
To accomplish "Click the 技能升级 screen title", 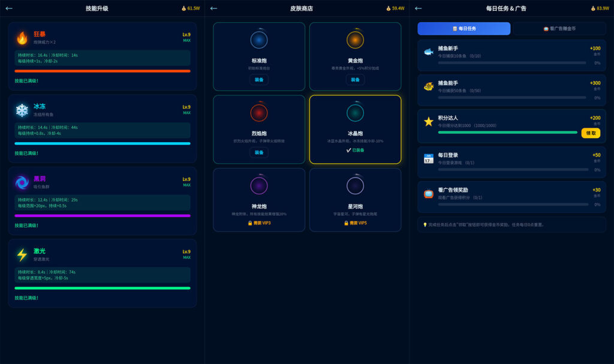I will click(97, 8).
